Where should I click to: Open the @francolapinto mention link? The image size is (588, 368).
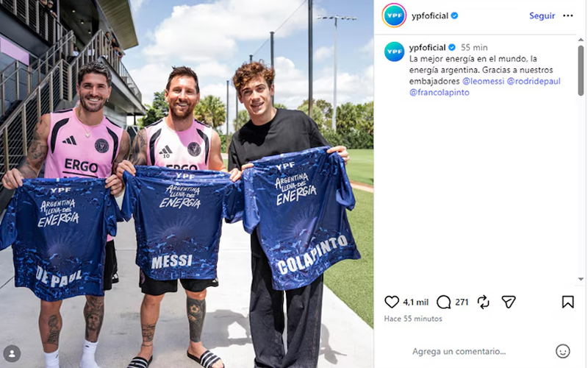coord(439,93)
